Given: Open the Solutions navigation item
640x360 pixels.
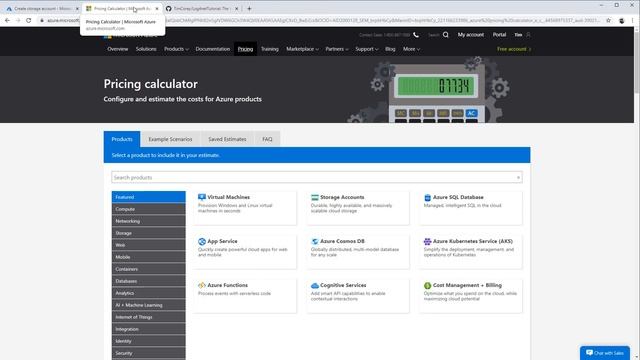Looking at the screenshot, I should [x=146, y=49].
